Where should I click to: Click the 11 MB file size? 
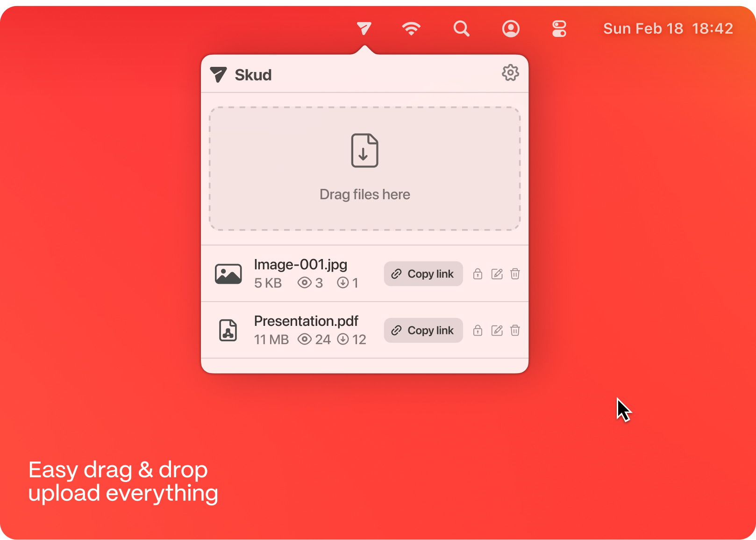click(271, 339)
